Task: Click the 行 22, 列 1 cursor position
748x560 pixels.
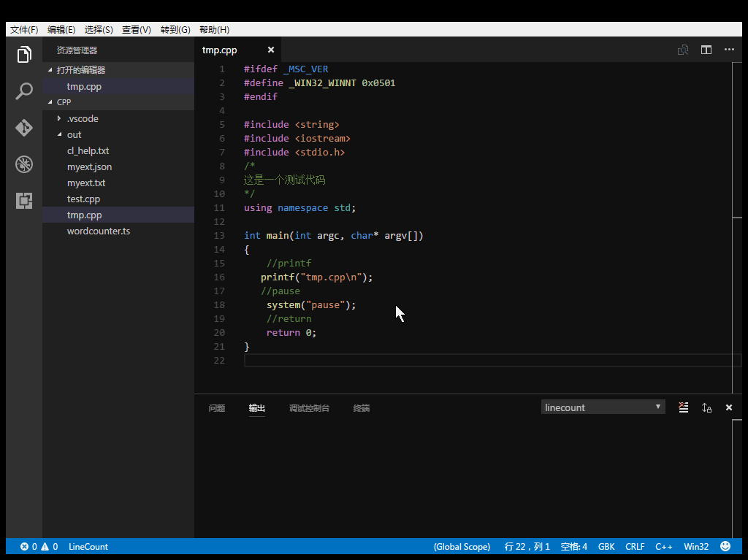Action: pyautogui.click(x=527, y=547)
